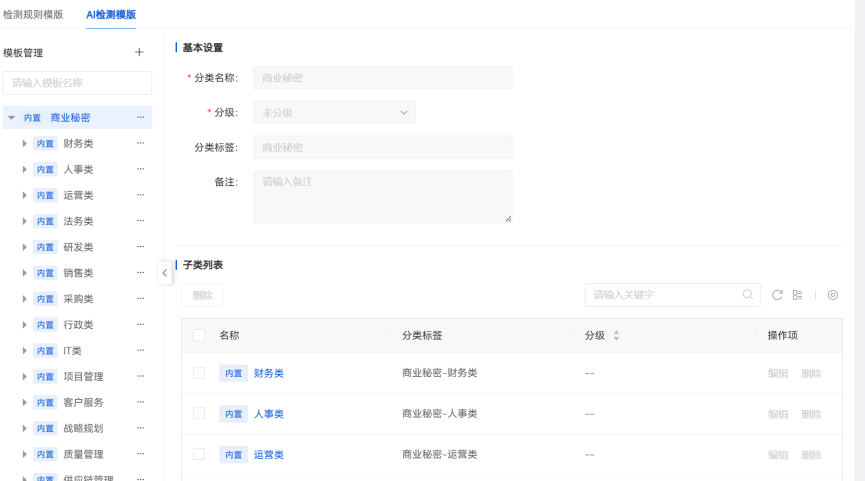The image size is (865, 481).
Task: Check the 运营类 row checkbox
Action: [x=199, y=454]
